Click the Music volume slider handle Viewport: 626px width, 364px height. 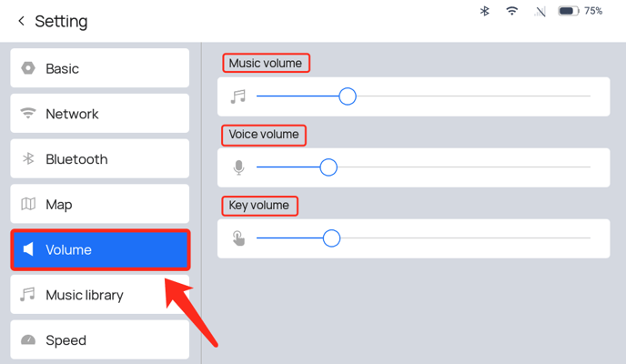coord(348,96)
